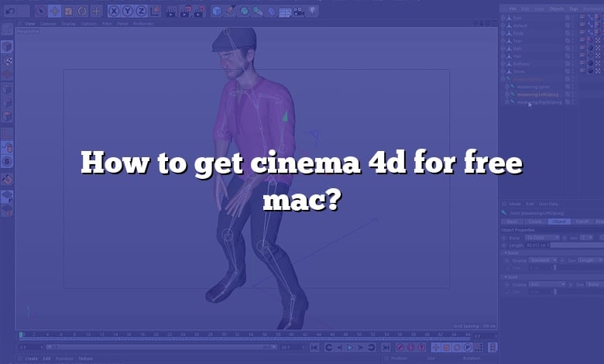Open the viewport Display menu
This screenshot has height=364, width=604.
tap(69, 24)
